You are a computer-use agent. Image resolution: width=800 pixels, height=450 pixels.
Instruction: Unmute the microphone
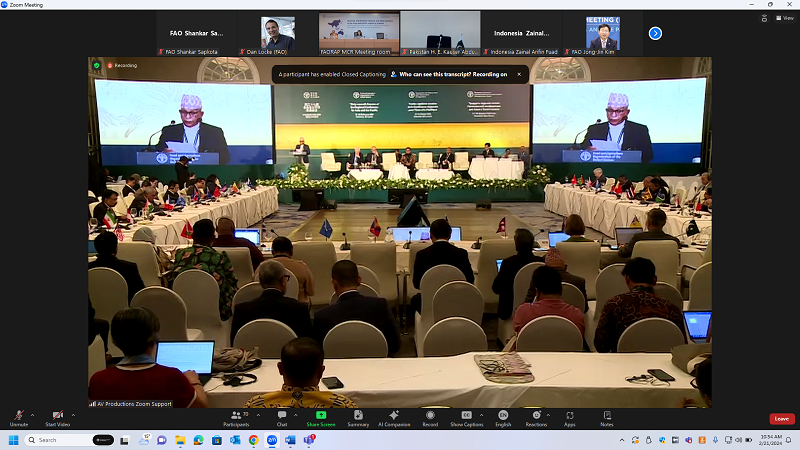[x=18, y=416]
